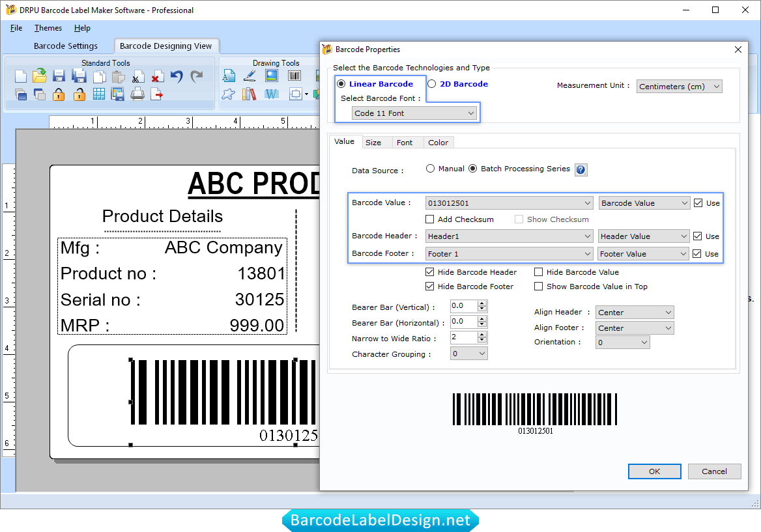Open the image library books icon
Image resolution: width=761 pixels, height=532 pixels.
tap(249, 94)
